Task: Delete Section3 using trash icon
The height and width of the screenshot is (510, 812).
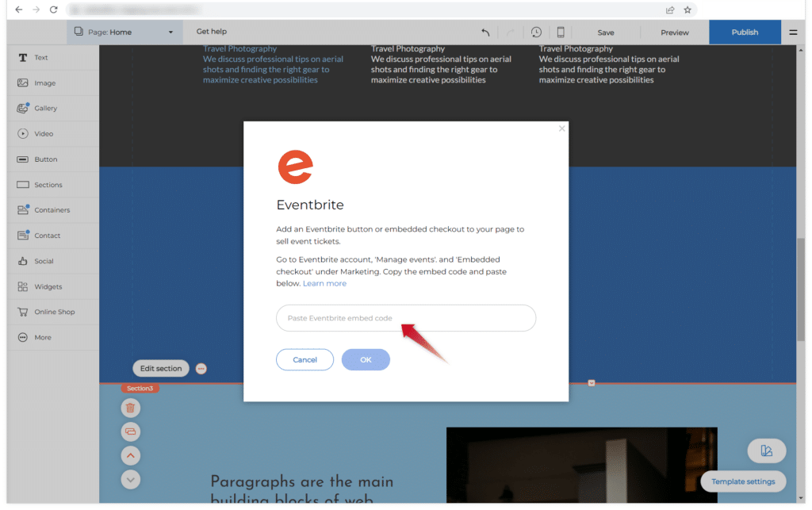Action: (131, 408)
